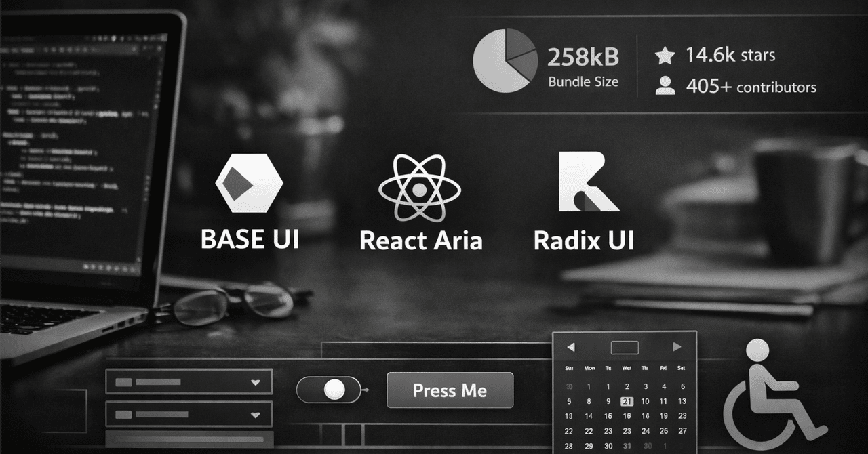Select date 24 in the calendar
This screenshot has width=868, height=454.
pyautogui.click(x=646, y=431)
